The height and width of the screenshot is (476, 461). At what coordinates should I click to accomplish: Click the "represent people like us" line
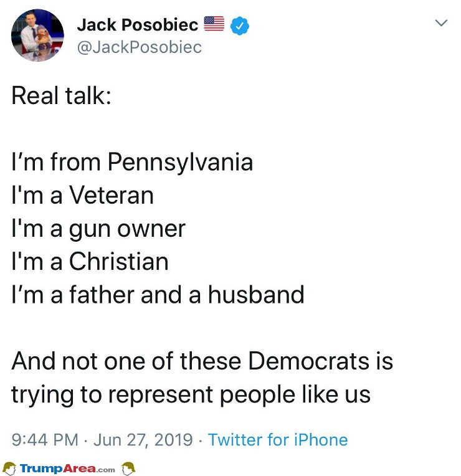coord(239,396)
